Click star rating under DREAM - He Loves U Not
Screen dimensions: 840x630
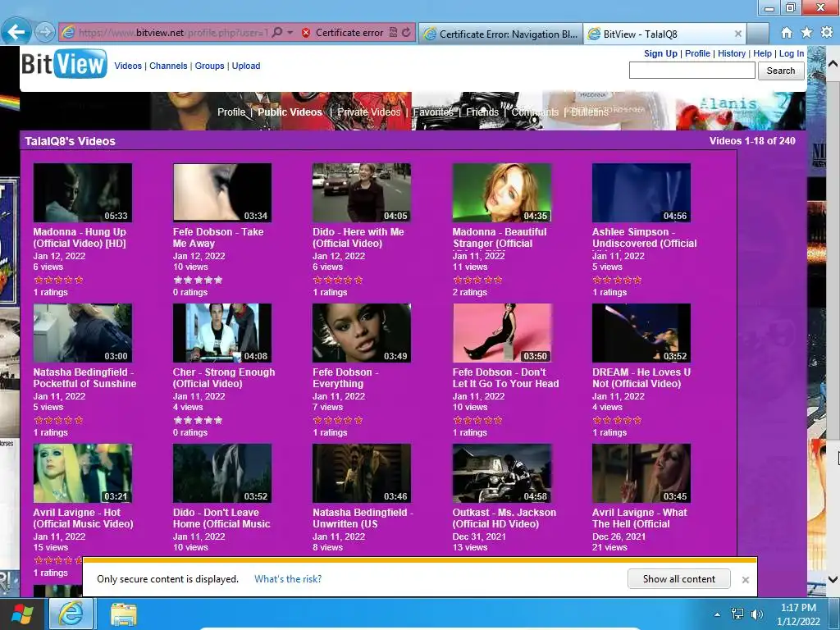coord(617,421)
